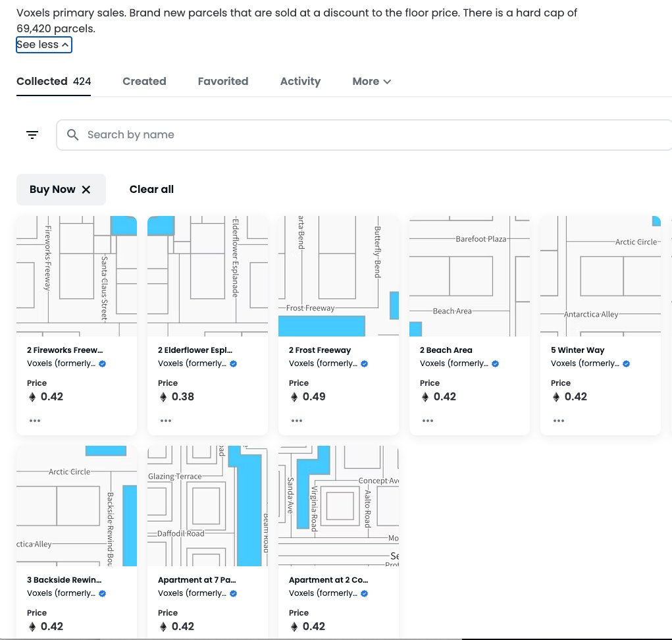Viewport: 672px width, 640px height.
Task: Click the 424 collected count
Action: [x=82, y=82]
